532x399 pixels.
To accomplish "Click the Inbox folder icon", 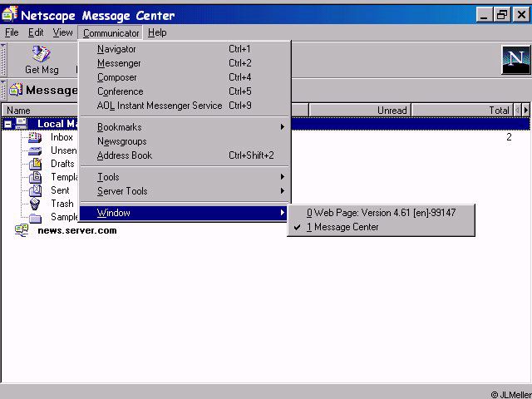I will (x=35, y=137).
